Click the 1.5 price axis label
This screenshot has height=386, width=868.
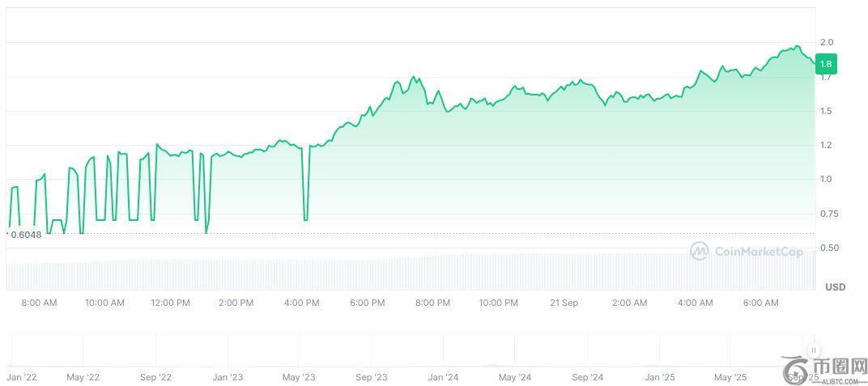827,111
